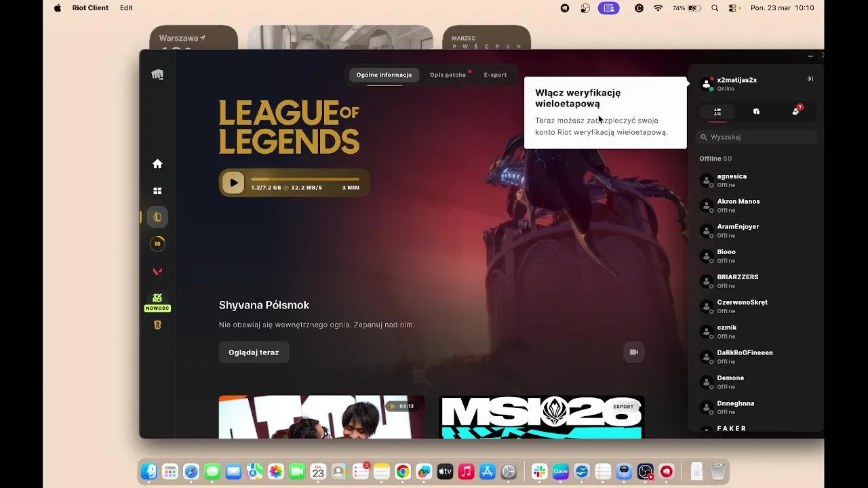The height and width of the screenshot is (488, 868).
Task: Click the 74% battery indicator
Action: click(686, 8)
